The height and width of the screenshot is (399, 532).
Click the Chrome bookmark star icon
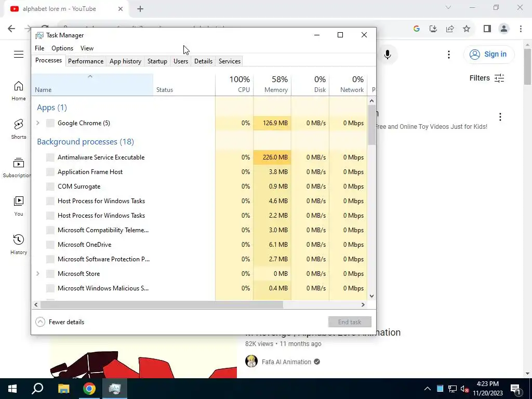(x=467, y=29)
